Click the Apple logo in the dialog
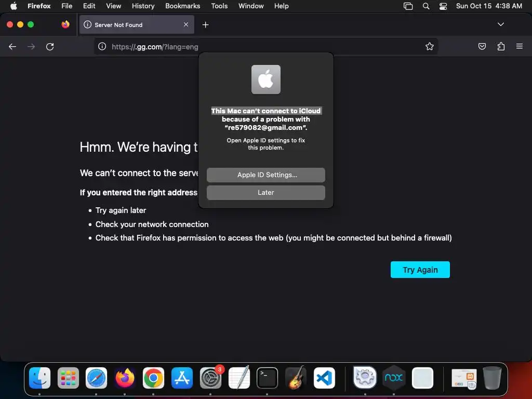This screenshot has height=399, width=532. coord(266,79)
